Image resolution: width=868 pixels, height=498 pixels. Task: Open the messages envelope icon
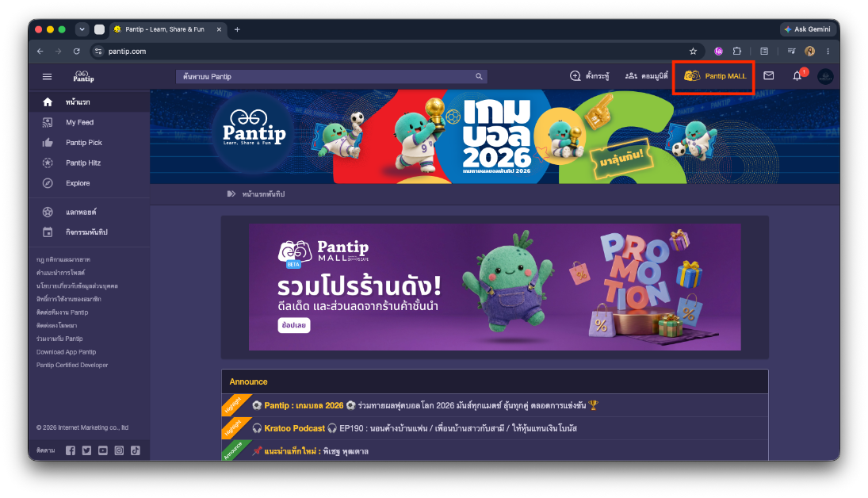pyautogui.click(x=768, y=76)
